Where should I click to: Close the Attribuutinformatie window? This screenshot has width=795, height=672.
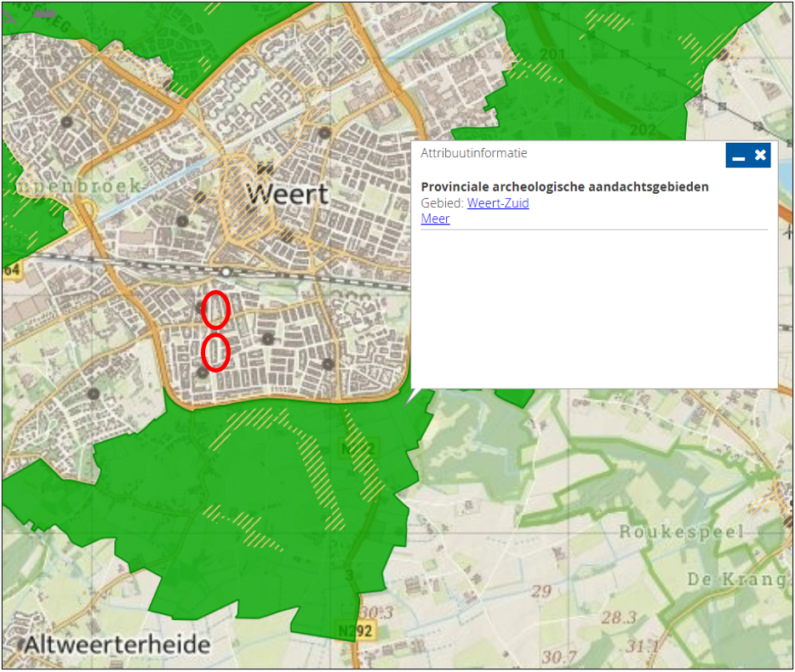pos(758,155)
